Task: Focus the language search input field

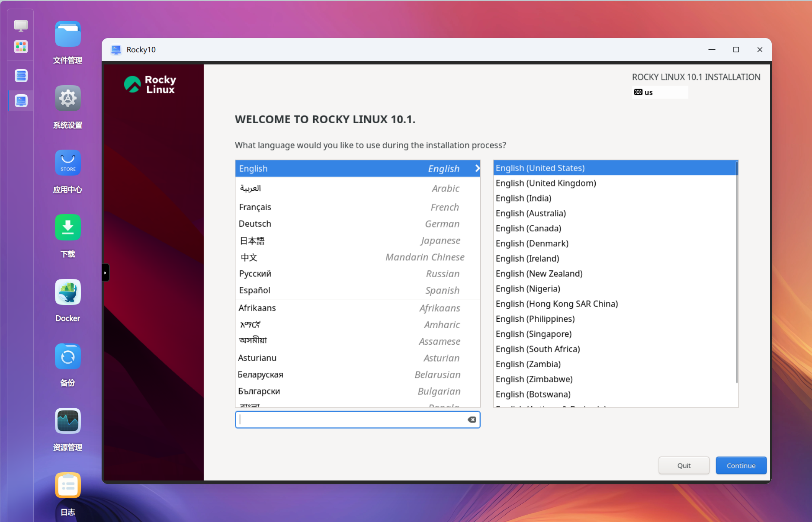Action: 353,420
